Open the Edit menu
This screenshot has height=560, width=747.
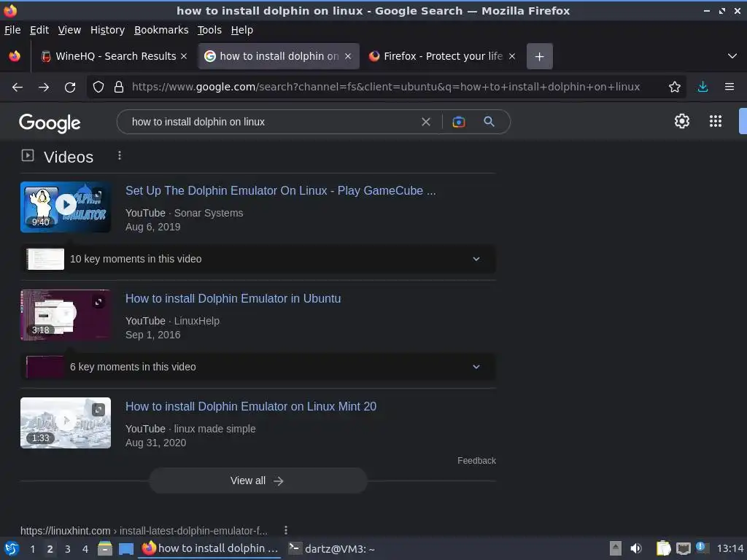point(39,30)
